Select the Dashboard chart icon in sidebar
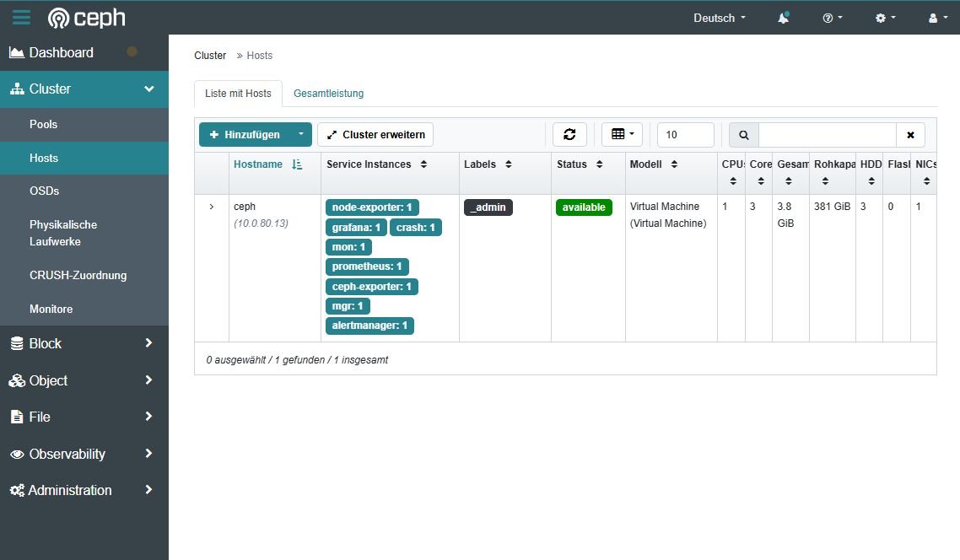The height and width of the screenshot is (560, 960). [x=15, y=52]
